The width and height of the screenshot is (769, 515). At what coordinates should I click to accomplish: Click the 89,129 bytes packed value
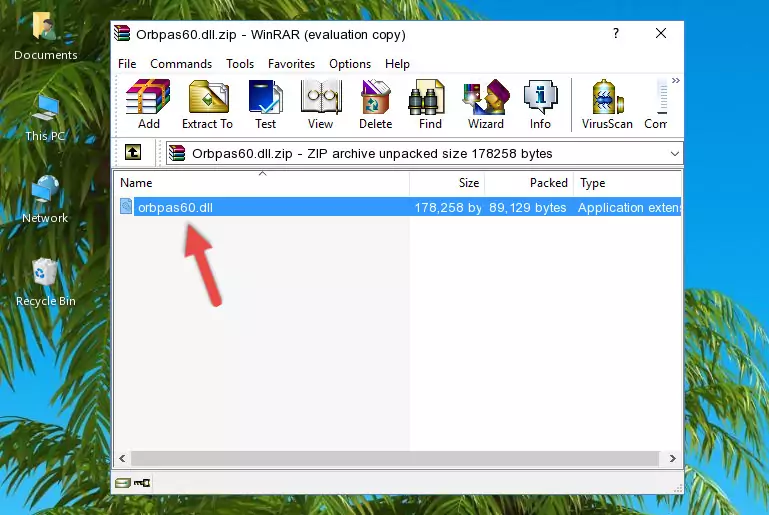[527, 207]
